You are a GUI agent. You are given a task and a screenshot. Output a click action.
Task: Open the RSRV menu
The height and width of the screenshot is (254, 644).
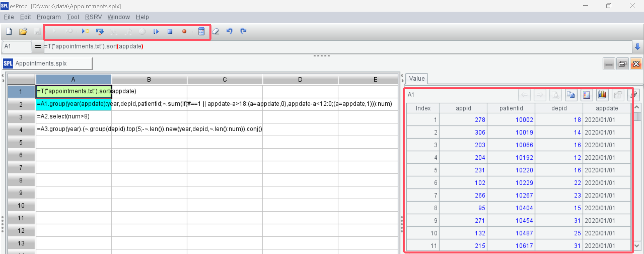coord(93,17)
